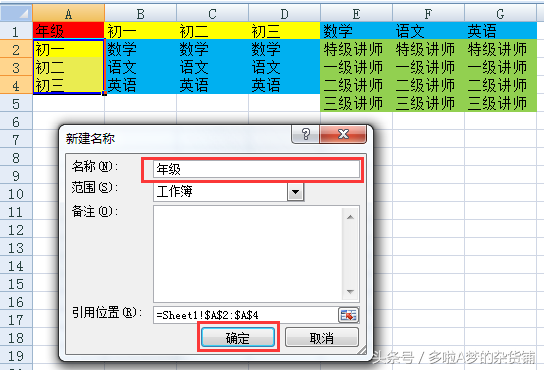Click the 名称 input field containing 年级
544x370 pixels.
(256, 169)
